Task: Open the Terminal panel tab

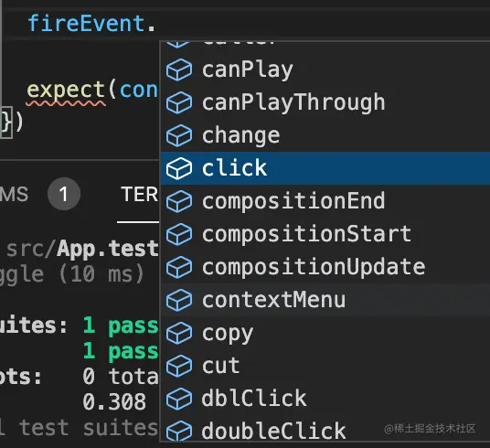Action: (x=139, y=195)
